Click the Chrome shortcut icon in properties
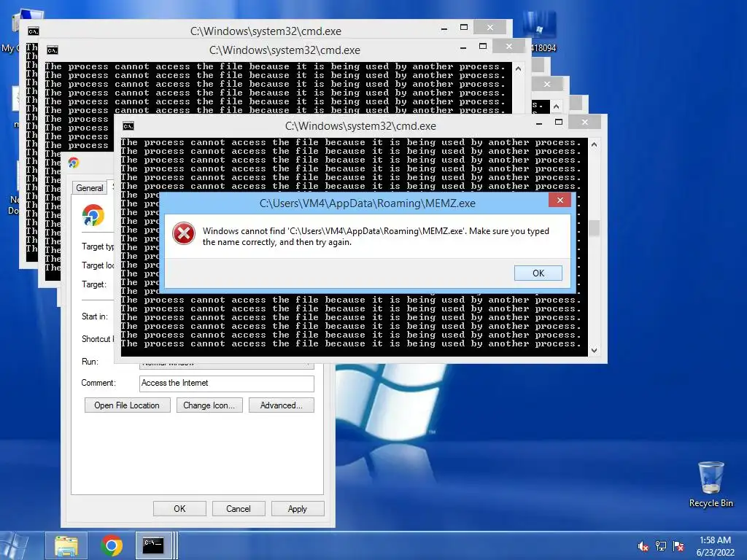Screen dimensions: 747x560 tap(93, 215)
